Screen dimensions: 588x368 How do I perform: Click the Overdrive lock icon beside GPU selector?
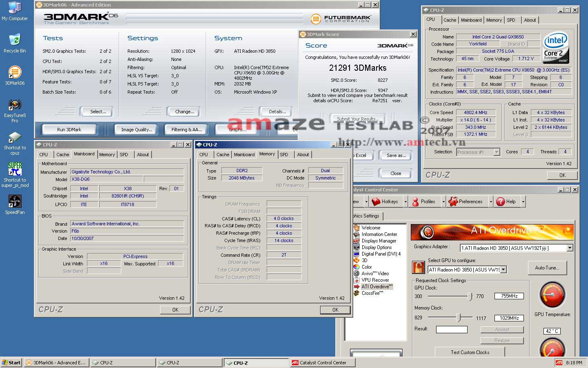[419, 267]
